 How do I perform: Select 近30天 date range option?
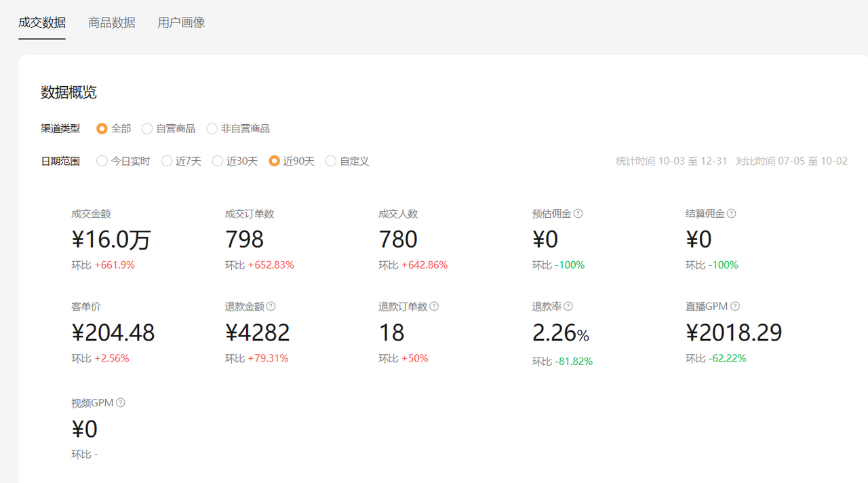218,161
